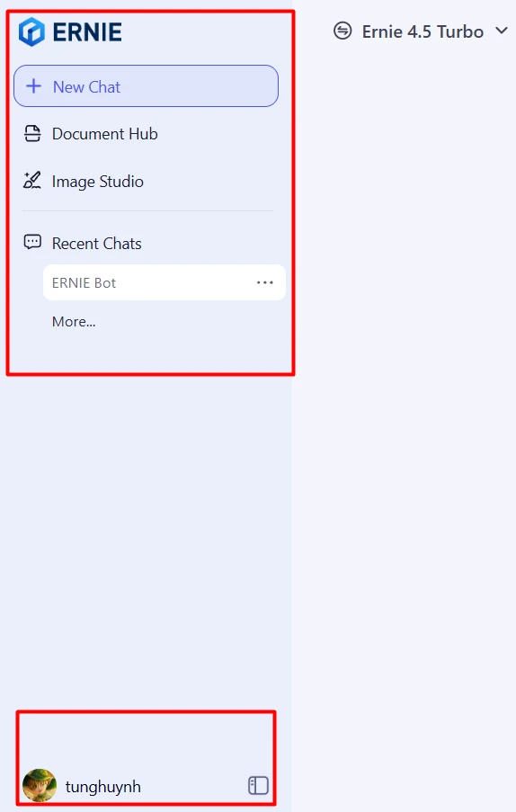Click the model switch icon beside Ernie 4.5 Turbo
The image size is (516, 812).
click(343, 31)
